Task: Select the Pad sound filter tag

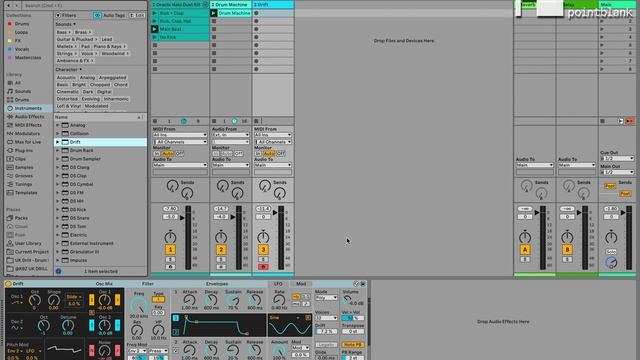Action: click(85, 46)
